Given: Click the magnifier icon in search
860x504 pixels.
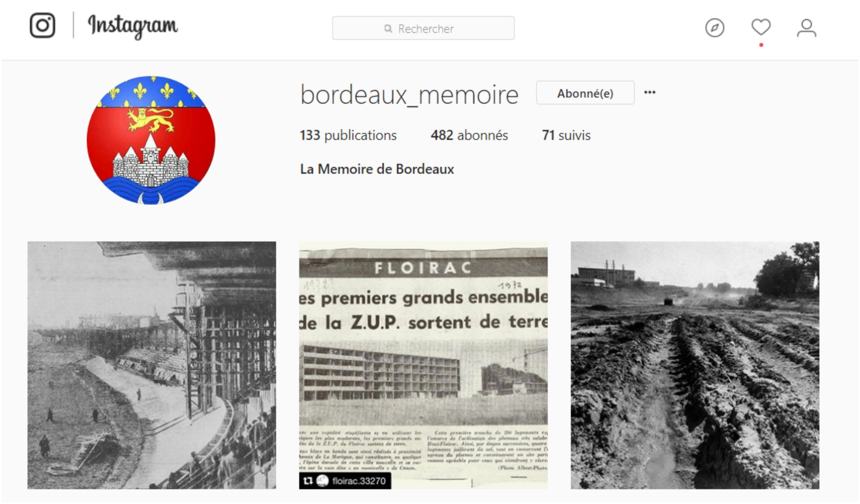Looking at the screenshot, I should tap(388, 29).
